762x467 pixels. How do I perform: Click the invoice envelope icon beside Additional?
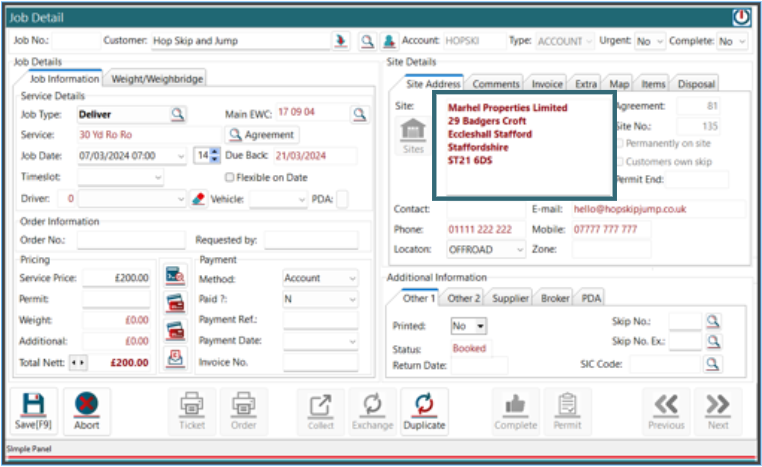point(175,358)
